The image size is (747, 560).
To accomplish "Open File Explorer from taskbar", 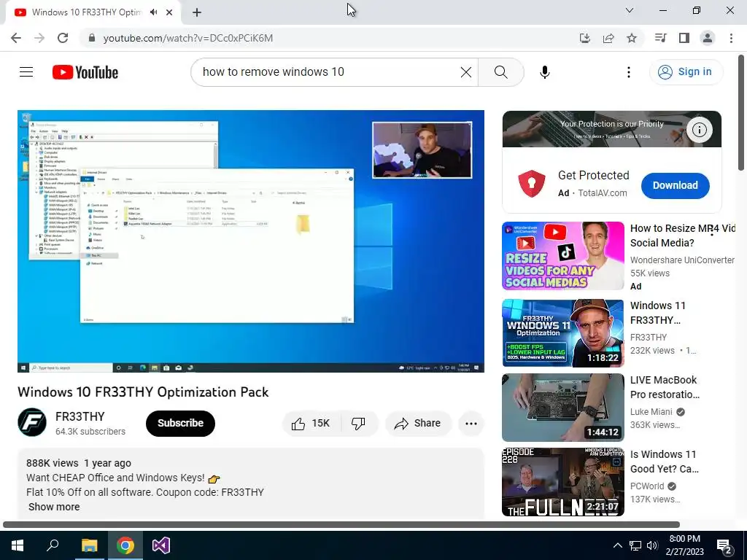I will (x=89, y=545).
